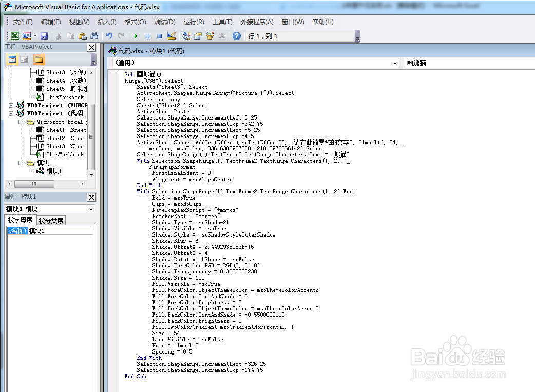Image resolution: width=535 pixels, height=392 pixels.
Task: Open the 视图(V) menu
Action: [x=79, y=22]
